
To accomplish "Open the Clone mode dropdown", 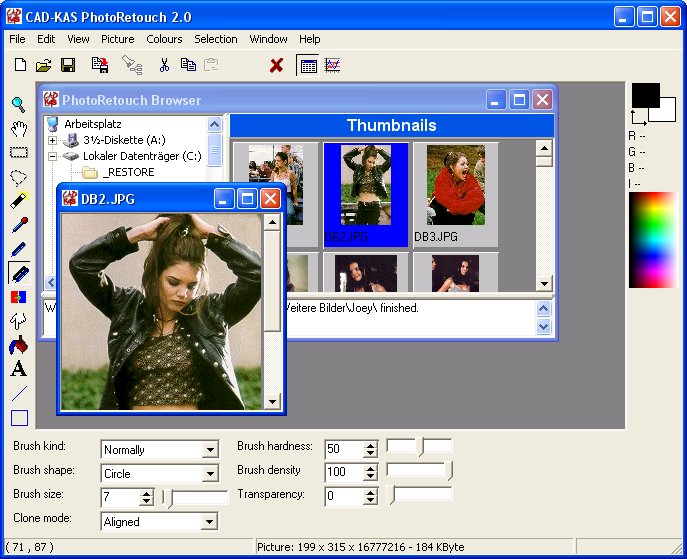I will point(210,522).
